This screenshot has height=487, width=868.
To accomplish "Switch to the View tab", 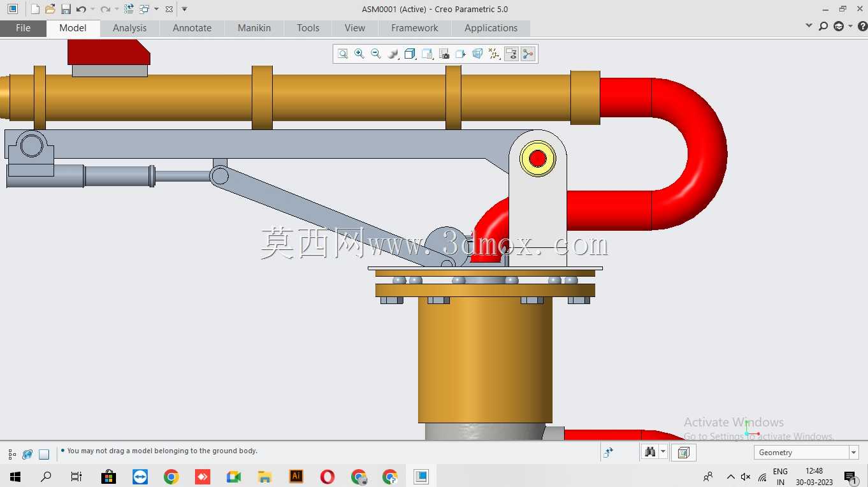I will click(355, 28).
